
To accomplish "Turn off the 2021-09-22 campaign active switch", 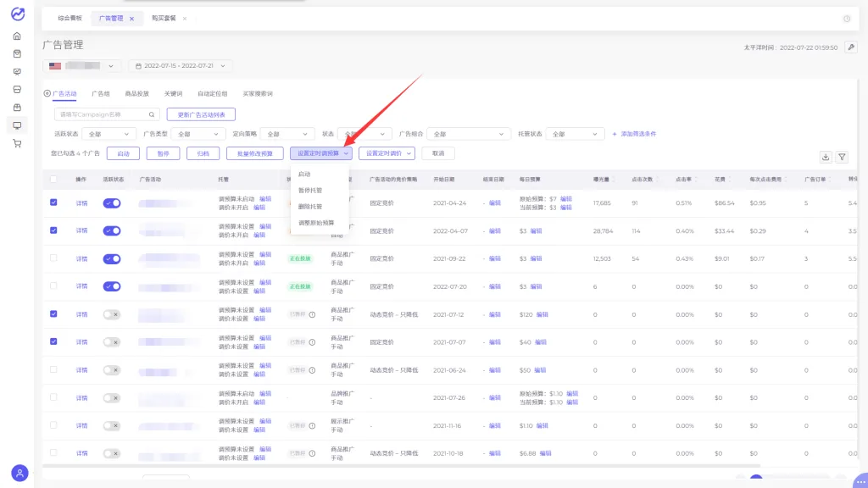I will tap(112, 258).
